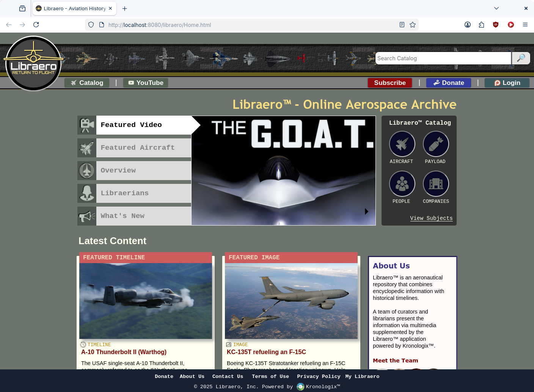Follow the View Subjects link
This screenshot has height=392, width=534.
tap(431, 218)
